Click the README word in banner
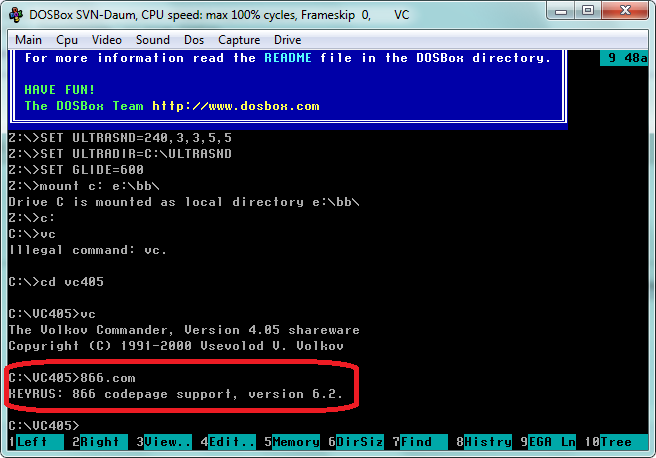Screen dimensions: 656x458 (288, 58)
